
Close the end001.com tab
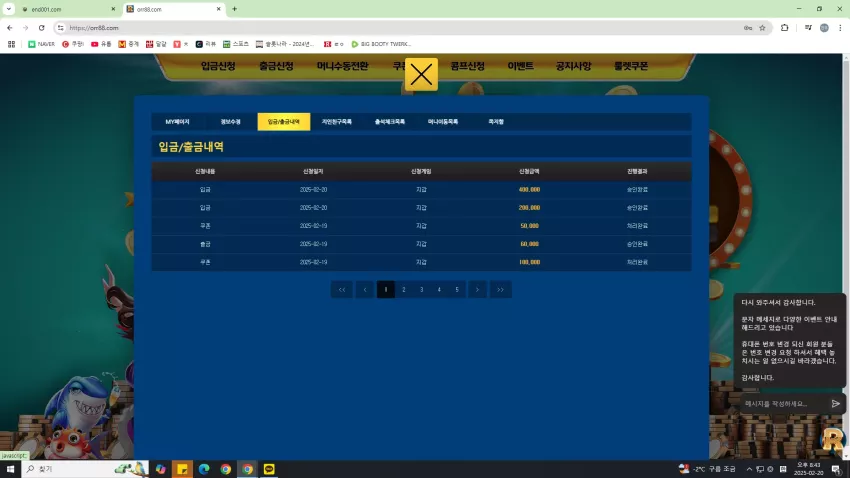(x=113, y=9)
